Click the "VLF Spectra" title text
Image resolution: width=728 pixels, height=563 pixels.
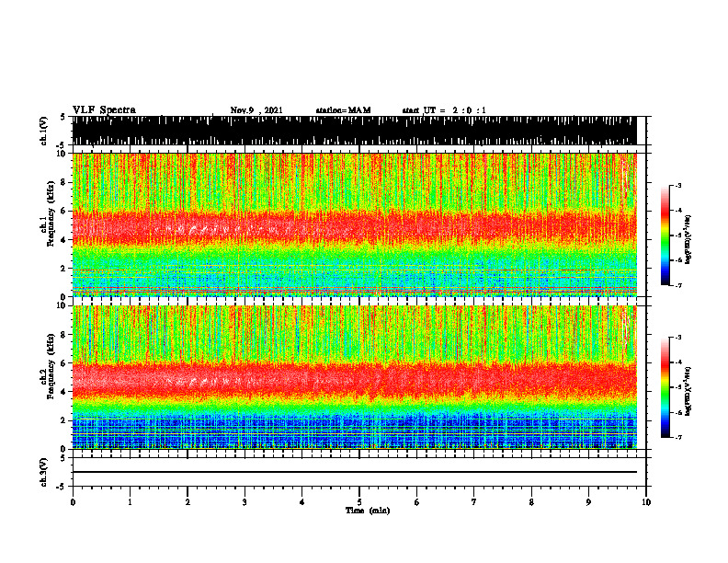pos(104,110)
